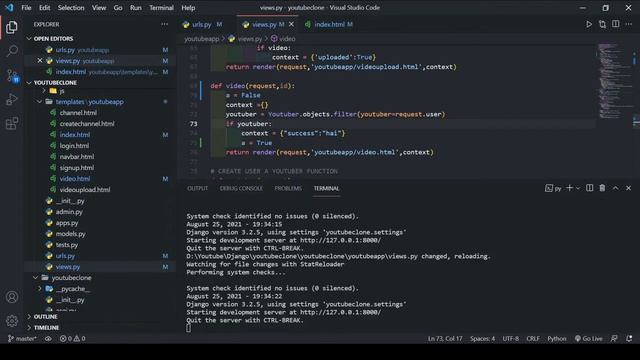This screenshot has width=640, height=360.
Task: Collapse the Open Editors section
Action: (53, 38)
